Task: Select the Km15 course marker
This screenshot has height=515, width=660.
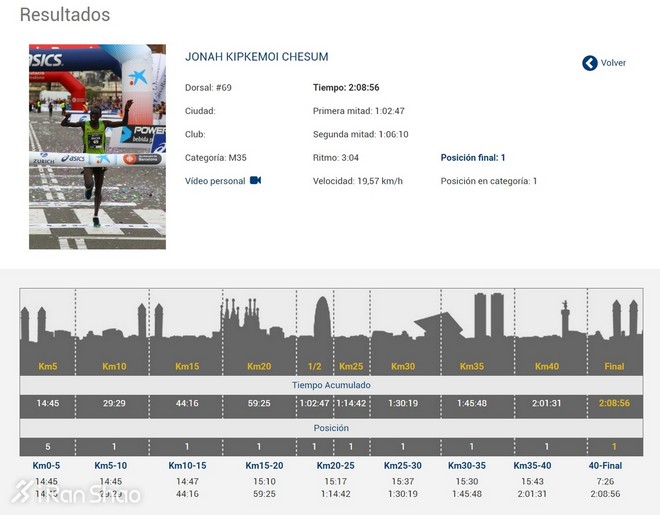Action: click(187, 366)
